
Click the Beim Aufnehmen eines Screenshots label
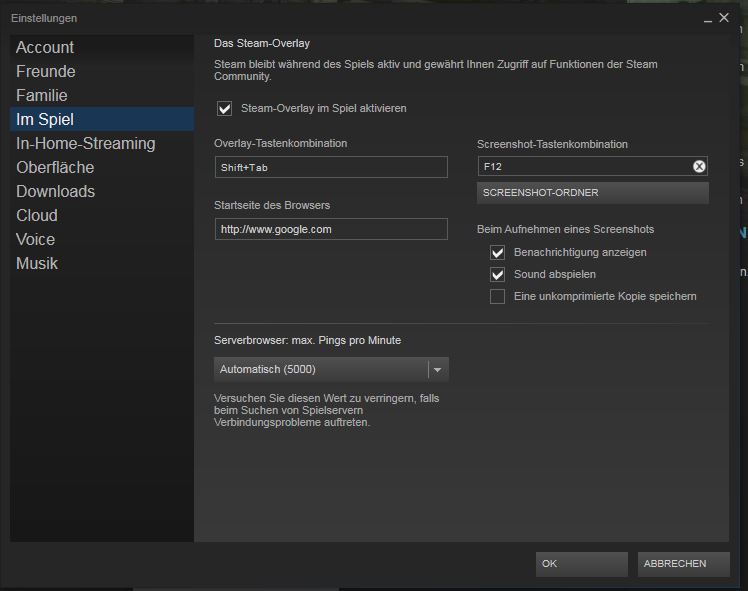click(565, 229)
